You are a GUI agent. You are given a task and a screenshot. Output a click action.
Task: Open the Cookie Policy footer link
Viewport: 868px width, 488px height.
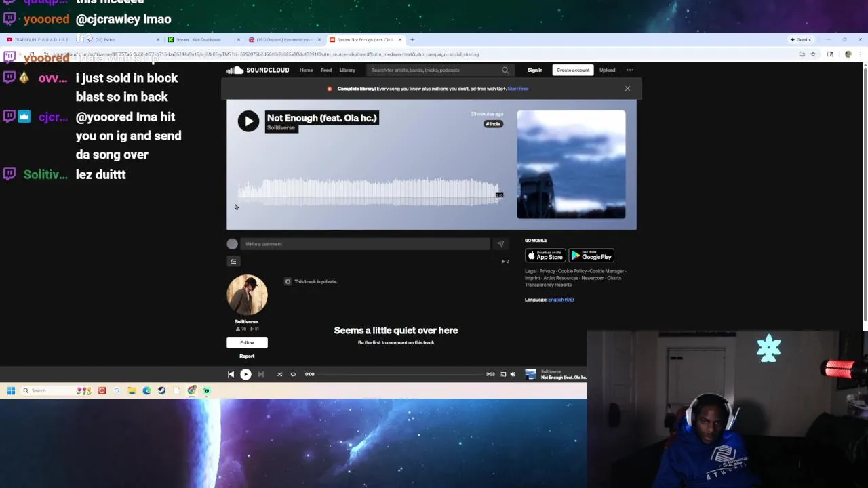point(572,271)
